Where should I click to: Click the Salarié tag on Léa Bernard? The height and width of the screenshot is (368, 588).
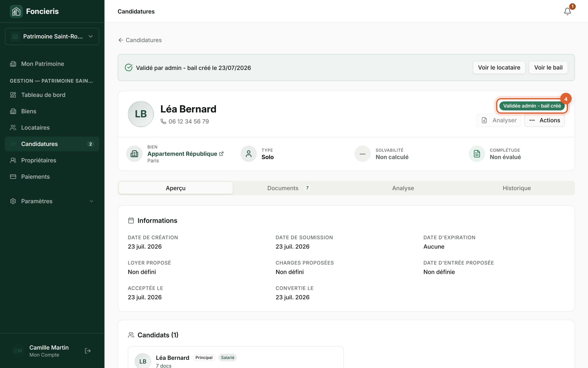pos(228,358)
